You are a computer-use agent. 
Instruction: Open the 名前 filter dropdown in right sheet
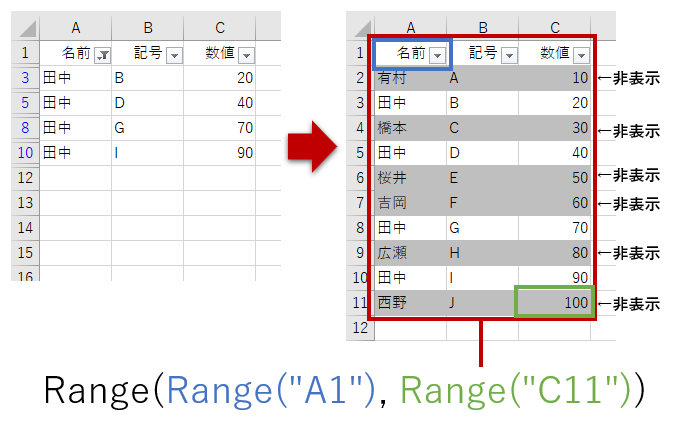tap(438, 55)
